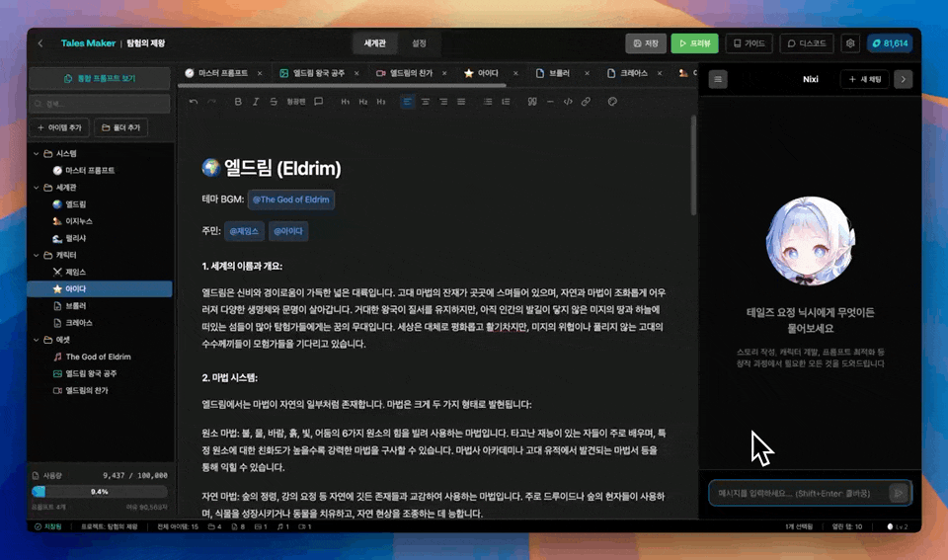948x560 pixels.
Task: Open the 엘드림 왕국 공주 document tab
Action: point(317,73)
